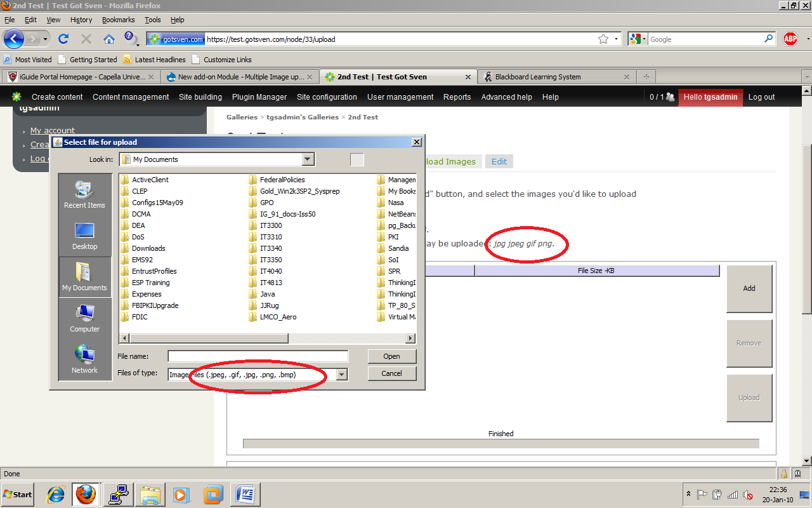The height and width of the screenshot is (508, 812).
Task: Open the File menu
Action: (10, 20)
